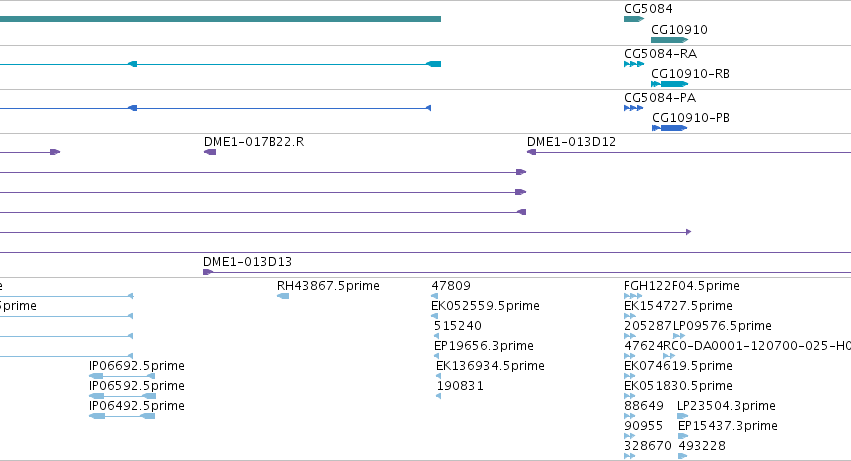Select the 493228 EST glyph
The image size is (851, 461).
pos(683,456)
